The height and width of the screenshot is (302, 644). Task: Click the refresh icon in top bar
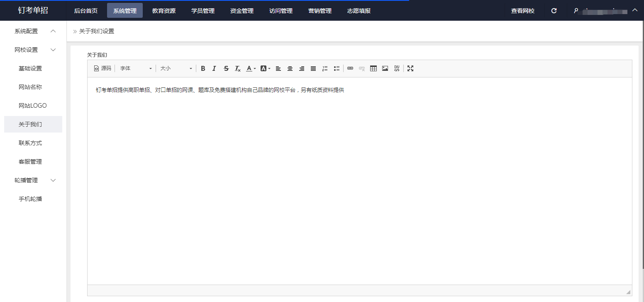tap(554, 11)
